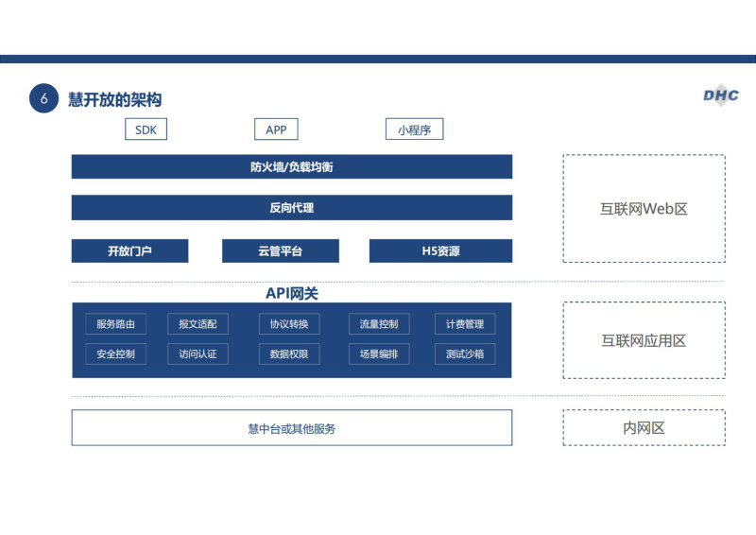756x535 pixels.
Task: Click the 开放门户 block
Action: tap(129, 250)
